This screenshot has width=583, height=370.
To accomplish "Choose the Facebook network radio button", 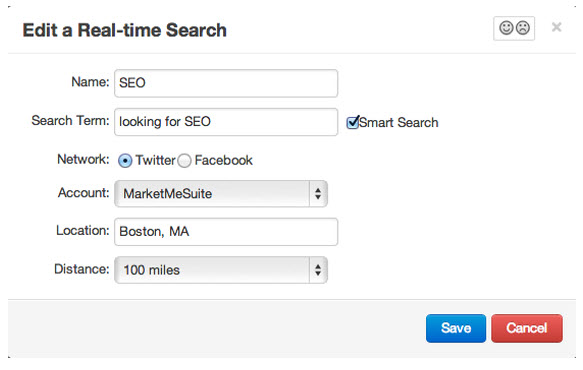I will pyautogui.click(x=184, y=161).
